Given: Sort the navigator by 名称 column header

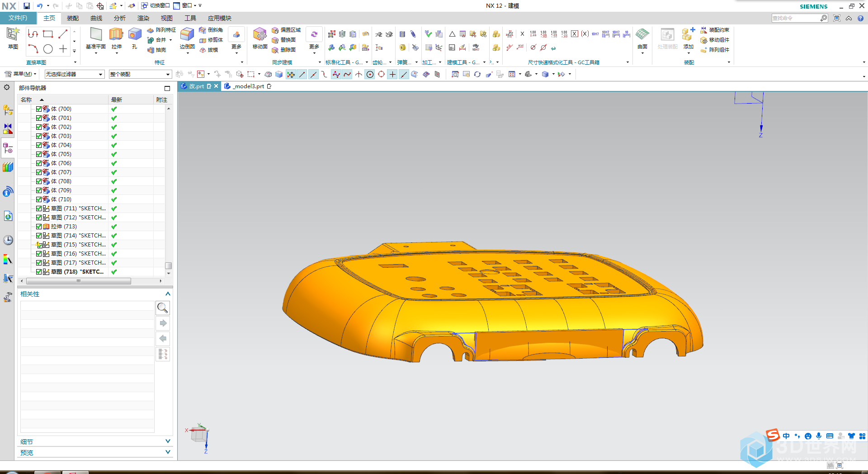Looking at the screenshot, I should coord(63,100).
